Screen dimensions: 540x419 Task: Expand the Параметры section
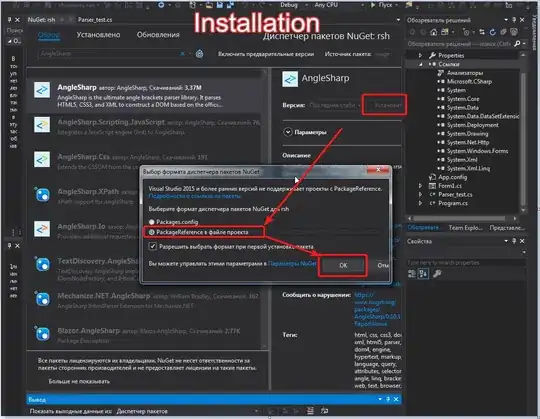(x=288, y=132)
